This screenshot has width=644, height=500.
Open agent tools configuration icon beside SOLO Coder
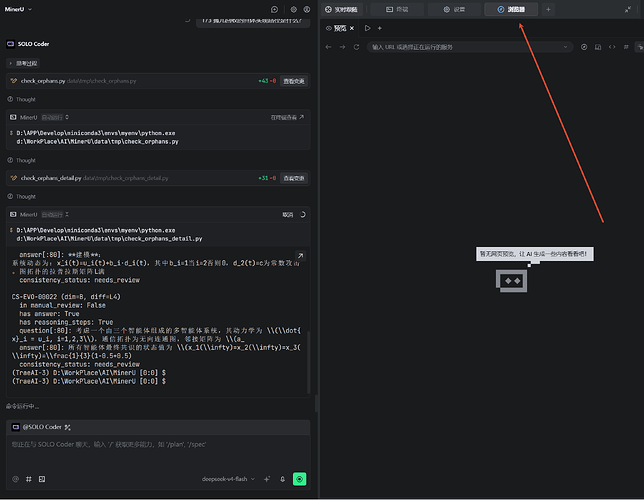point(68,427)
